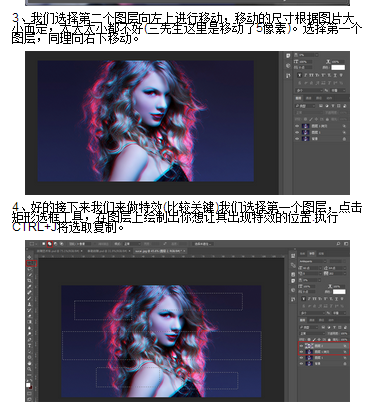
Task: Click Underline in lower Character panel
Action: (336, 299)
